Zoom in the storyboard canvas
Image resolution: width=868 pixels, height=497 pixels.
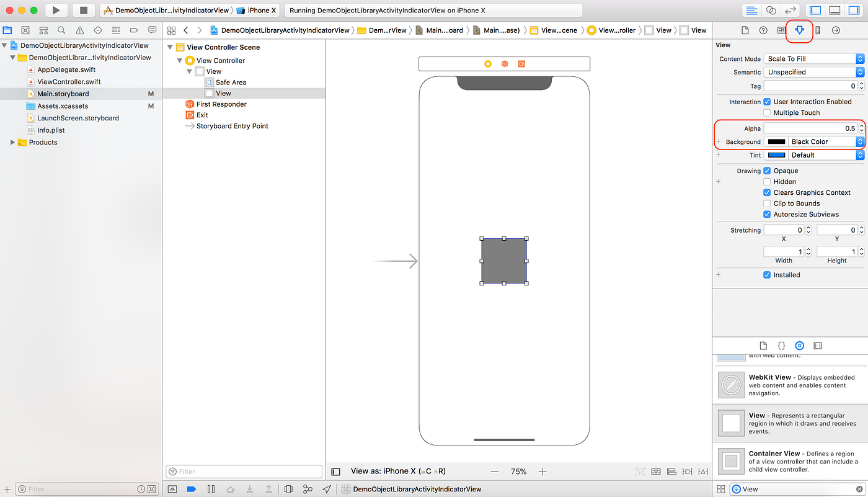click(542, 472)
